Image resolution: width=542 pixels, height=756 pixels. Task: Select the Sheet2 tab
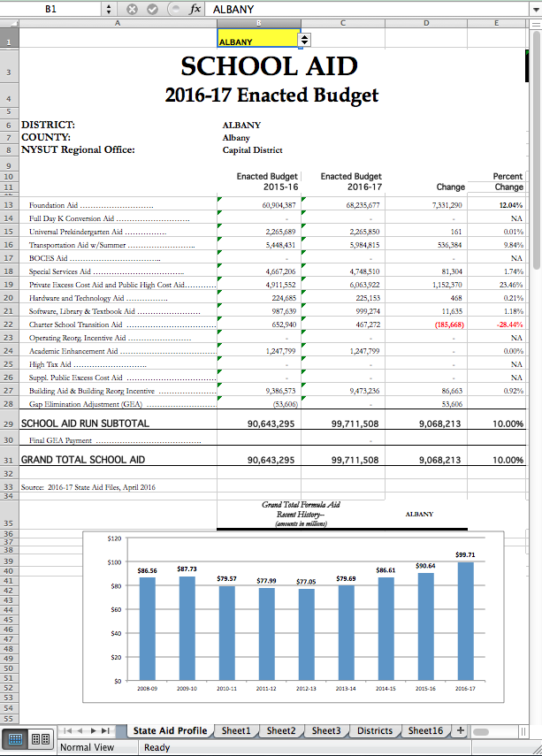point(281,730)
